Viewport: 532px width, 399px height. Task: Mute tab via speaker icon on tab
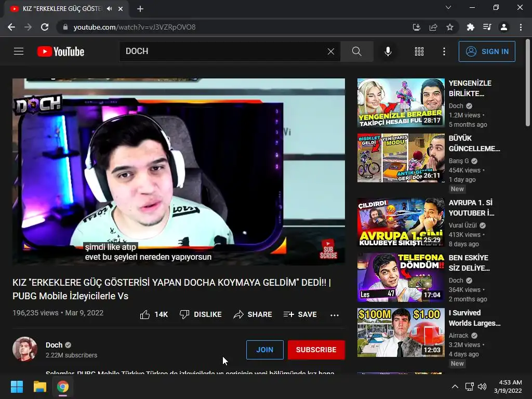[109, 9]
